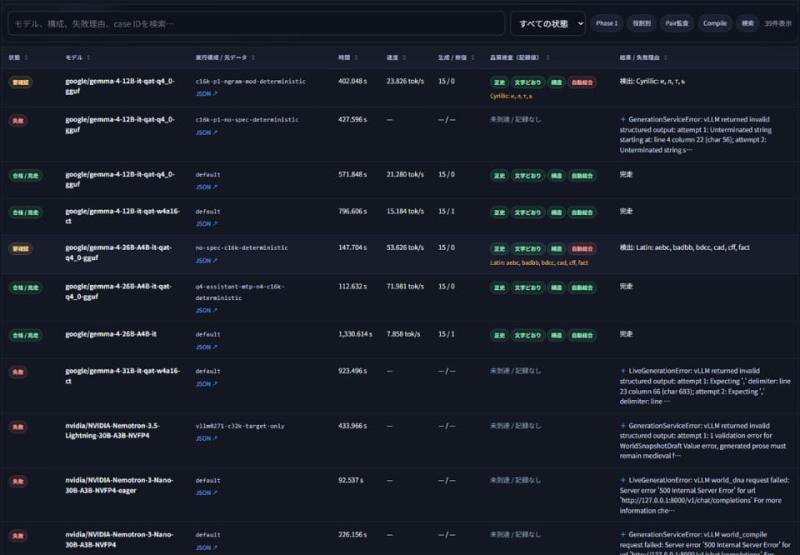This screenshot has height=555, width=800.
Task: Open JSON link for google/gemma-4-26B-A4B-it row
Action: tap(207, 347)
